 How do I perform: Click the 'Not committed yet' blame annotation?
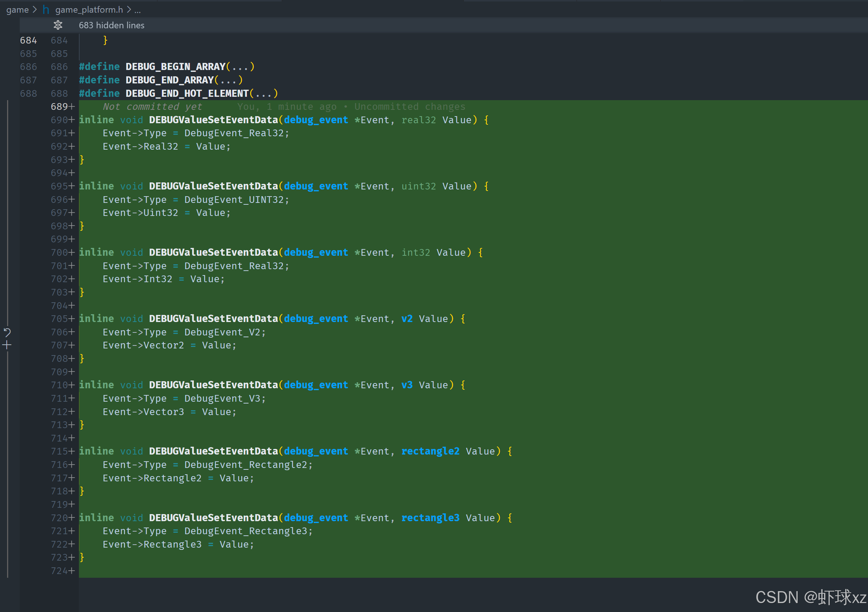pyautogui.click(x=152, y=106)
